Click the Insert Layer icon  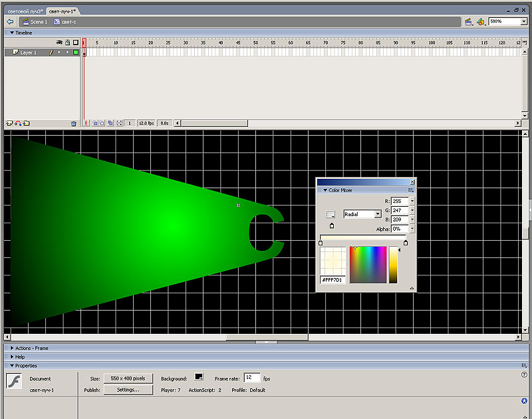9,123
